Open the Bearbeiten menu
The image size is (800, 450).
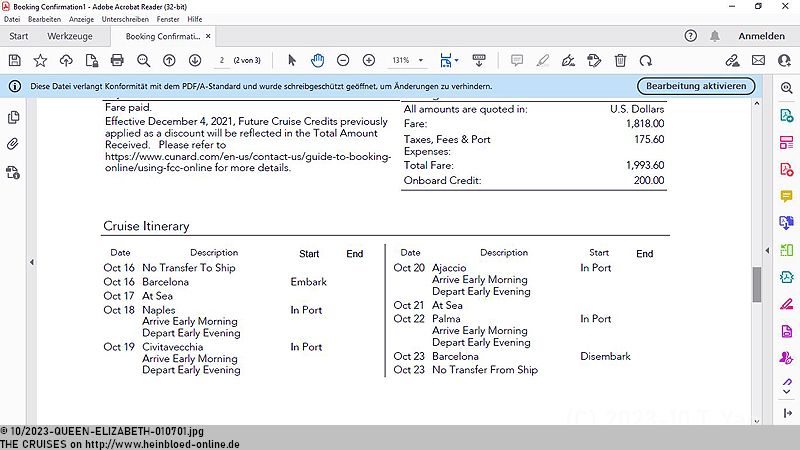tap(44, 19)
